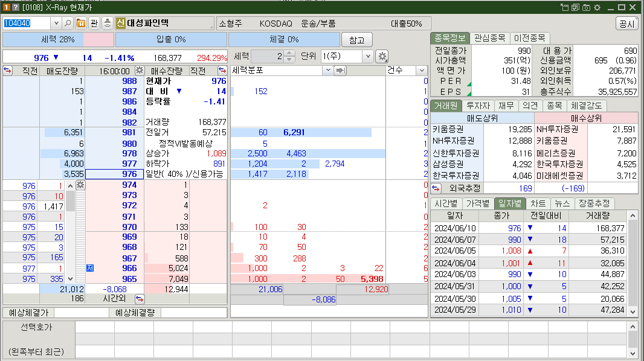The width and height of the screenshot is (644, 361).
Task: Click the lamp alert icon beside 관
Action: click(107, 23)
